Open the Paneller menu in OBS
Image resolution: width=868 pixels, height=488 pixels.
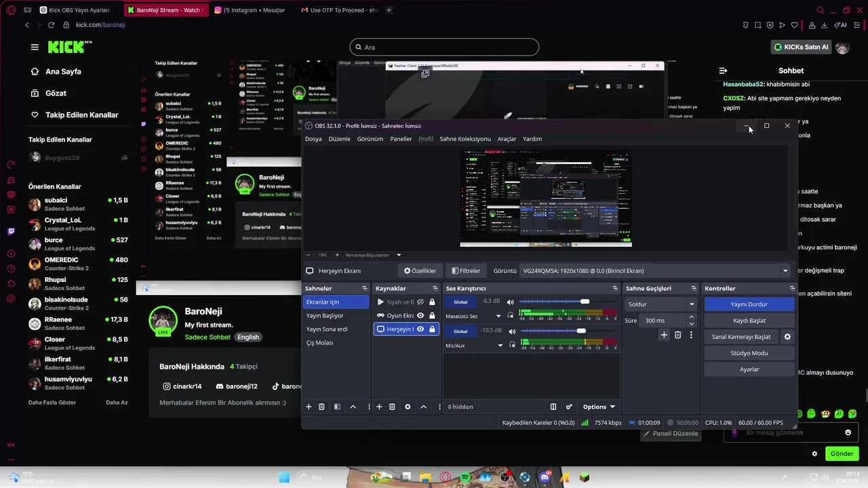(x=401, y=139)
